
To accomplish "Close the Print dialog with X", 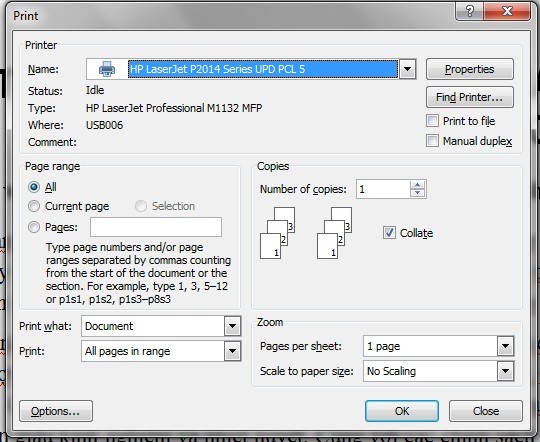I will (x=507, y=12).
